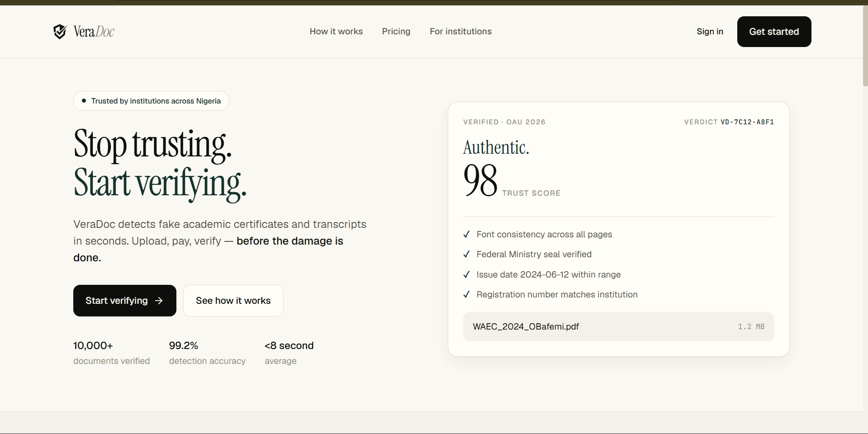Image resolution: width=868 pixels, height=434 pixels.
Task: Click the checkmark beside Issue date 2024-06-12
Action: point(466,274)
